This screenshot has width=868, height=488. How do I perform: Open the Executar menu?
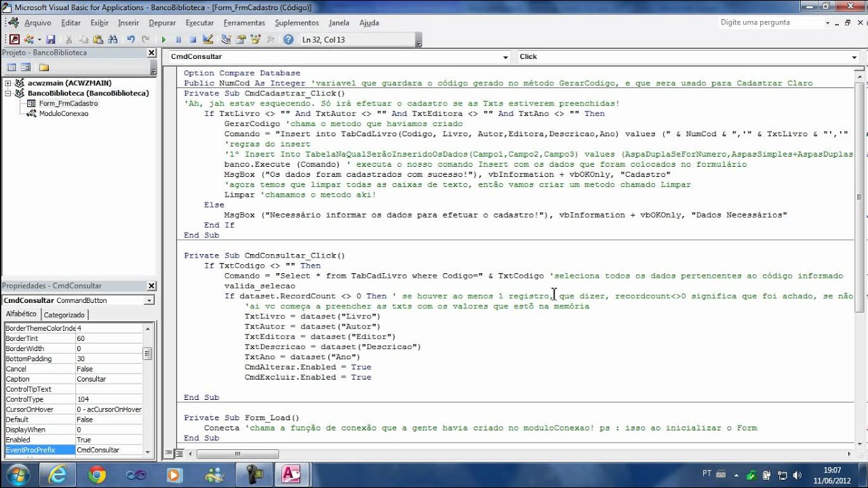(x=199, y=22)
